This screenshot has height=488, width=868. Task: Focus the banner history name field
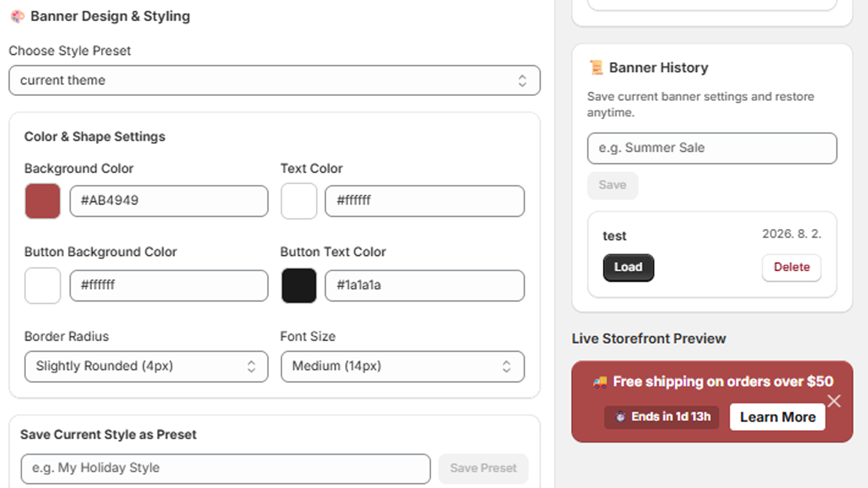click(x=712, y=149)
